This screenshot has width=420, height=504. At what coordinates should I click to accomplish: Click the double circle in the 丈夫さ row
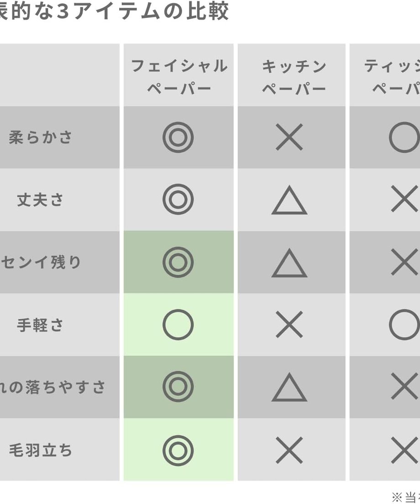(x=178, y=199)
